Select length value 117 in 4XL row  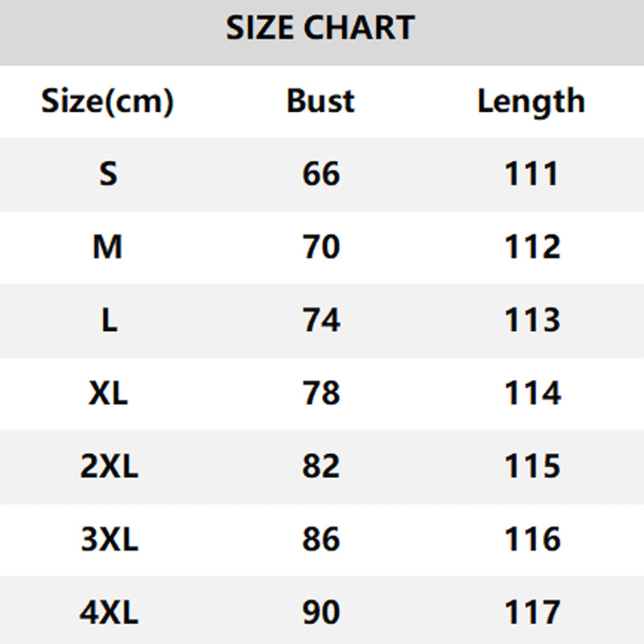[531, 613]
